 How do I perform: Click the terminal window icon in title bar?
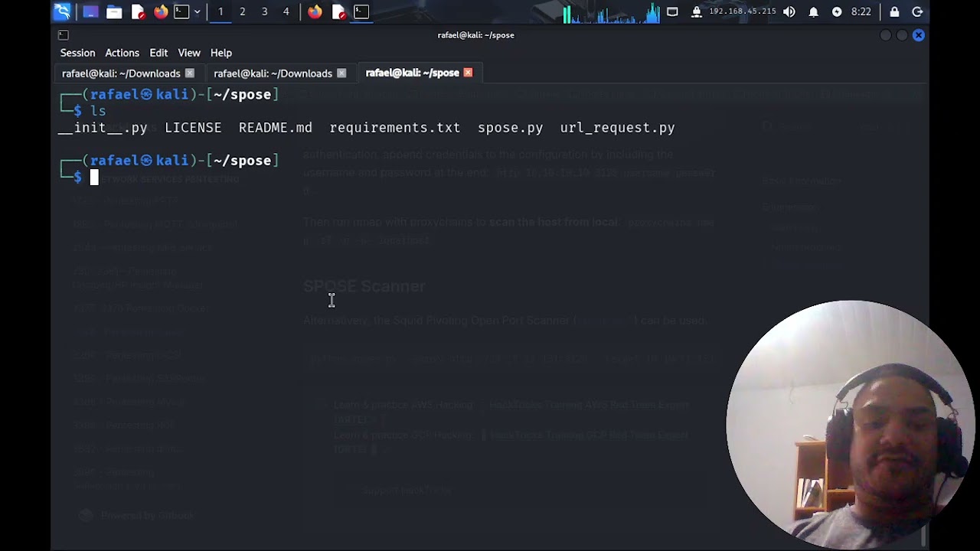click(64, 35)
